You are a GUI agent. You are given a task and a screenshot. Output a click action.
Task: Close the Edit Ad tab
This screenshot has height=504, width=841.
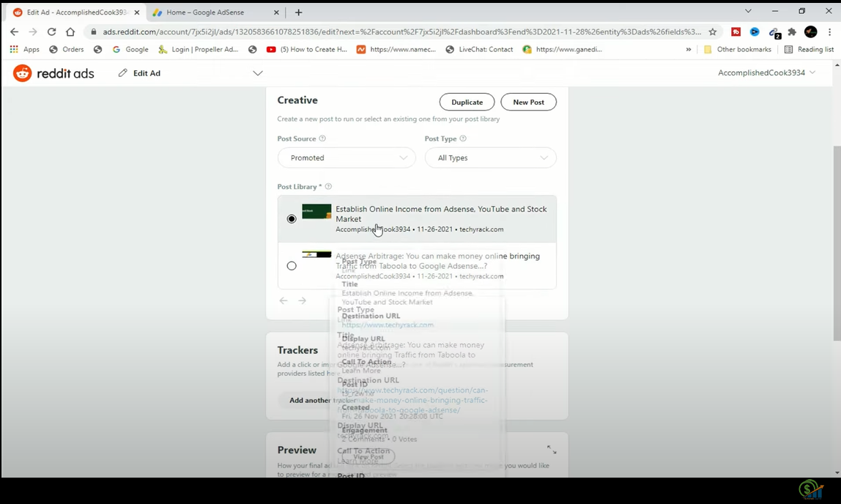point(137,12)
